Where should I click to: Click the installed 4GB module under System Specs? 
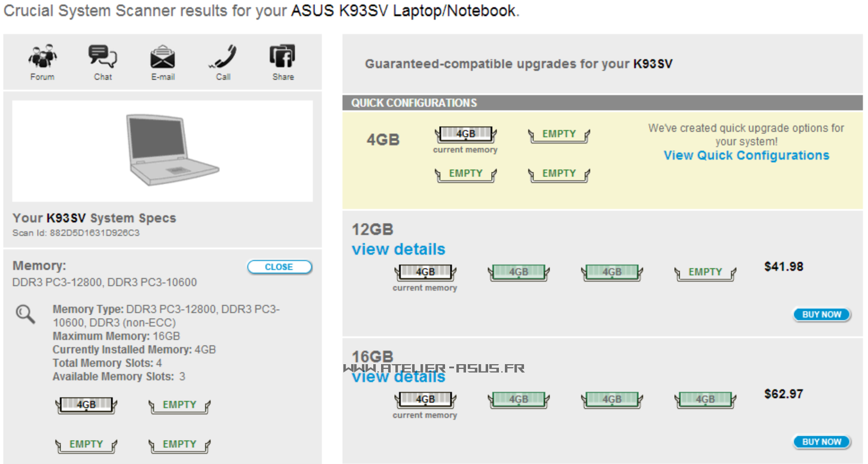pyautogui.click(x=86, y=405)
